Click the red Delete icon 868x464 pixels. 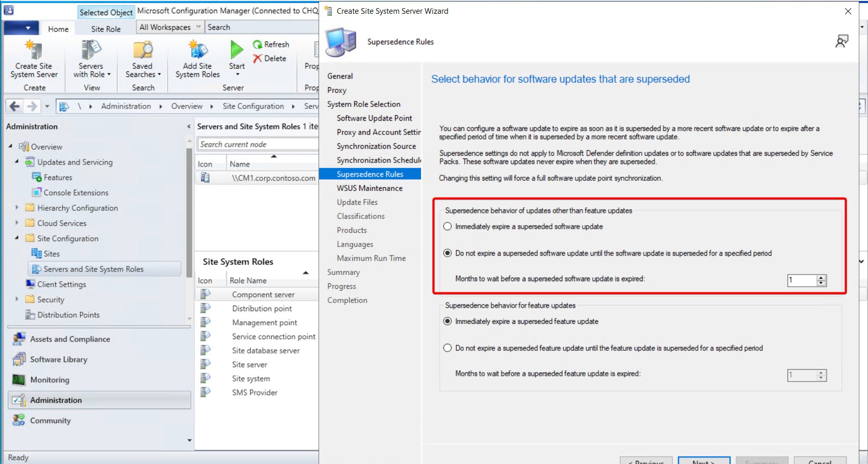tap(257, 59)
